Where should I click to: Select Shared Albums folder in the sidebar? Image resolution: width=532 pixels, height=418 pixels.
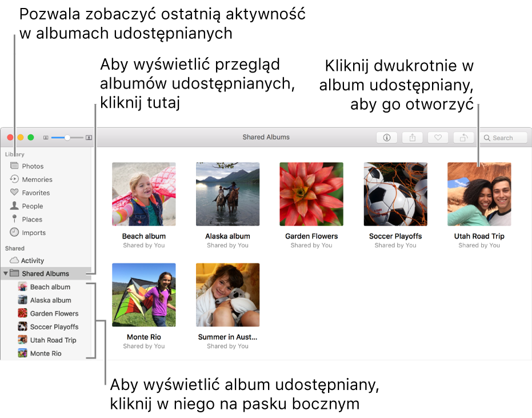point(46,274)
